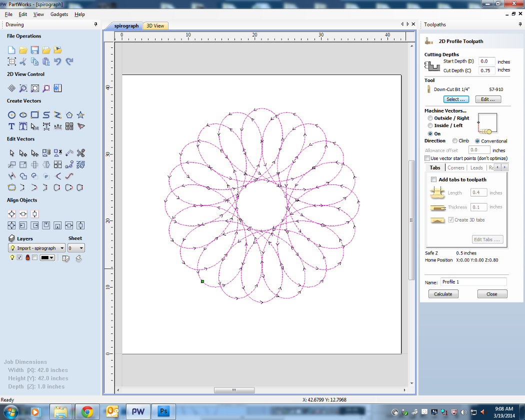This screenshot has height=420, width=525.
Task: Click right scroll arrow of the Tabs/Corners/Leads strip
Action: [504, 167]
